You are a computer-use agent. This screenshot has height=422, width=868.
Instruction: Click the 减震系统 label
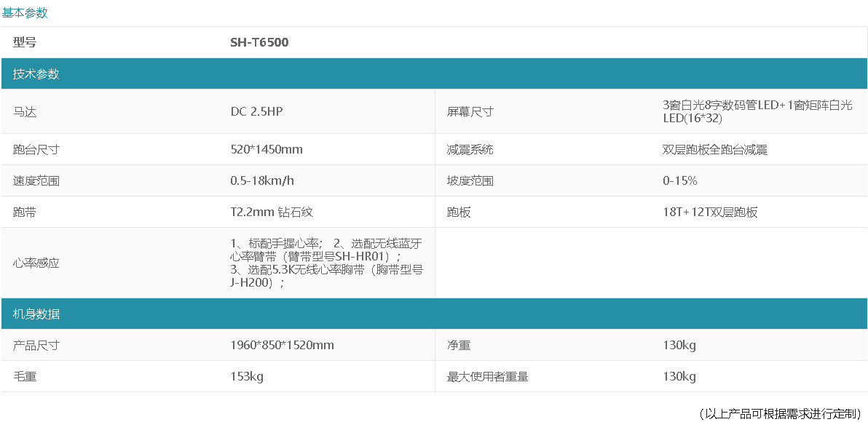click(x=470, y=149)
